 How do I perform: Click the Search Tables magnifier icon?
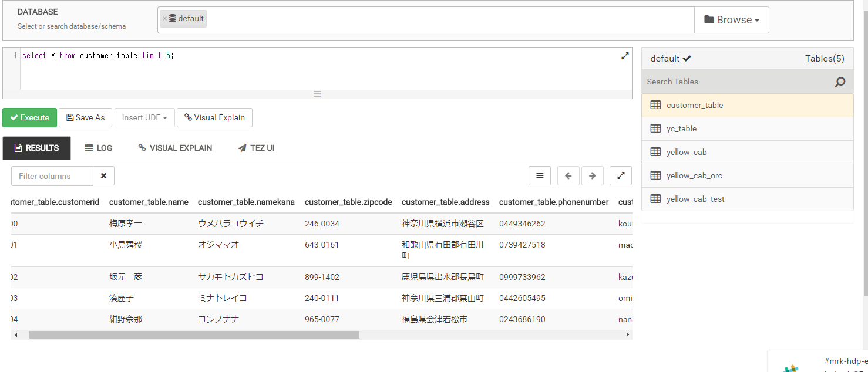coord(840,82)
